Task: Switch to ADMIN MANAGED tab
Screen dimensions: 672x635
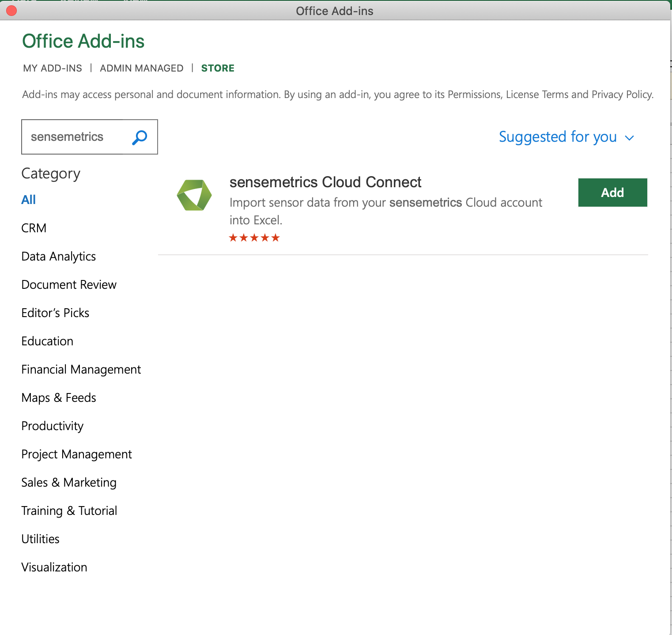Action: [x=142, y=68]
